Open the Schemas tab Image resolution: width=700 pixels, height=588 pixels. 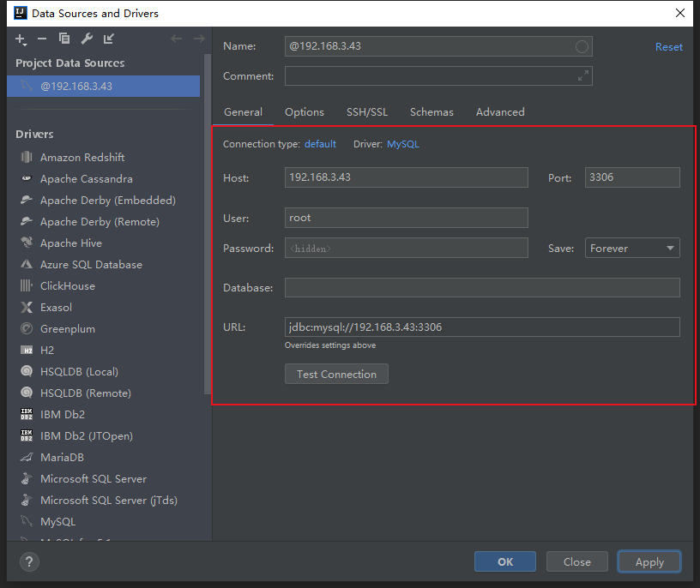point(431,112)
